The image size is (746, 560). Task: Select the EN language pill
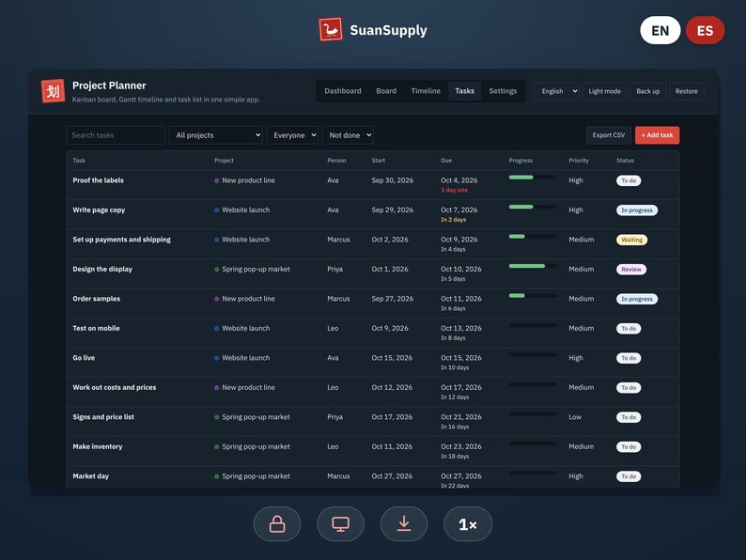click(x=660, y=30)
